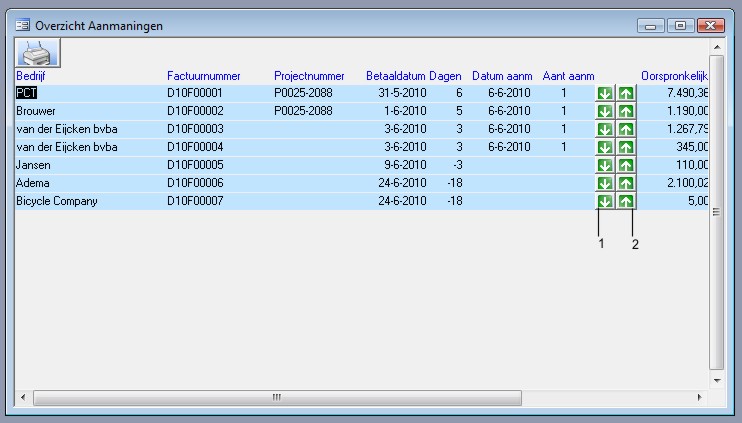This screenshot has width=742, height=423.
Task: Click down arrow for Bicycle Company row
Action: [x=604, y=201]
